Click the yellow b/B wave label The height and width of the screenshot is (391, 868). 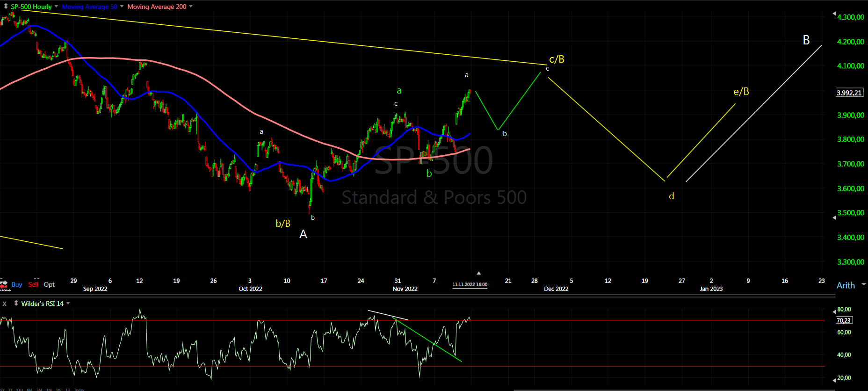click(283, 224)
